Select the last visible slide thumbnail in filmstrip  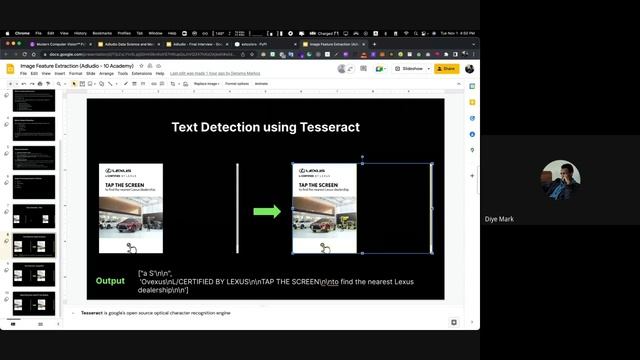(34, 303)
